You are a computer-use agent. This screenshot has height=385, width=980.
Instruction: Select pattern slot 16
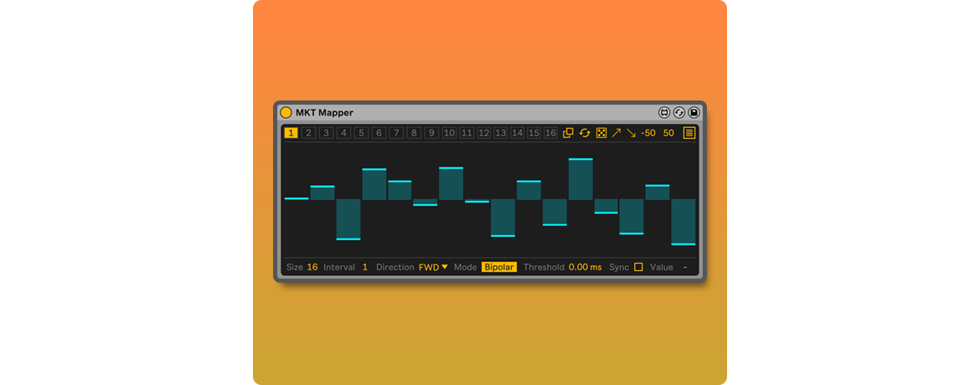coord(550,133)
